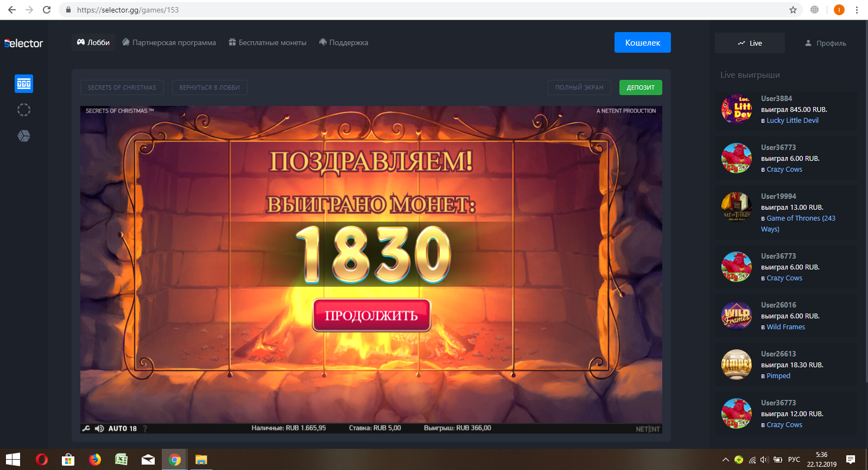
Task: Open the Chrome three-dot menu
Action: pos(857,10)
